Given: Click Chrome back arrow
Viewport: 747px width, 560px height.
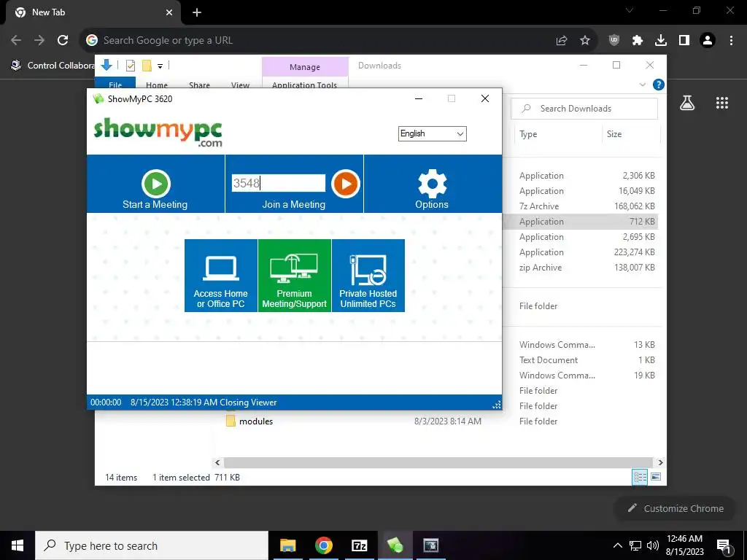Looking at the screenshot, I should (x=16, y=41).
